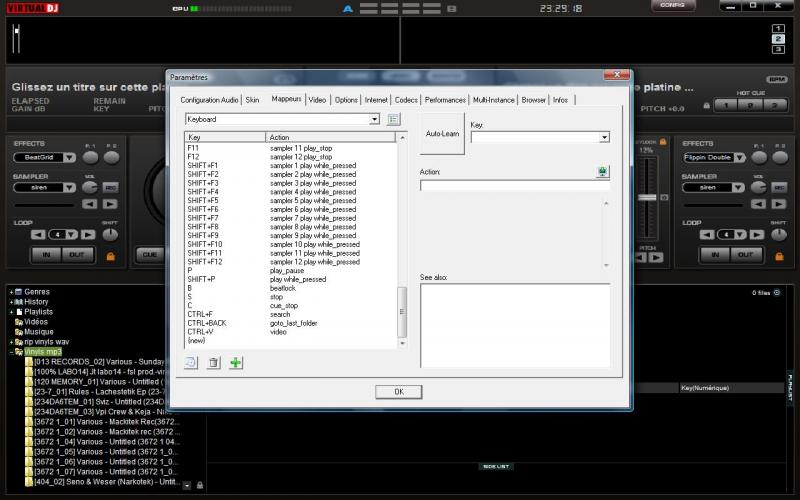Click right deck sampler previous arrow
Screen dimensions: 800x500
pyautogui.click(x=758, y=204)
